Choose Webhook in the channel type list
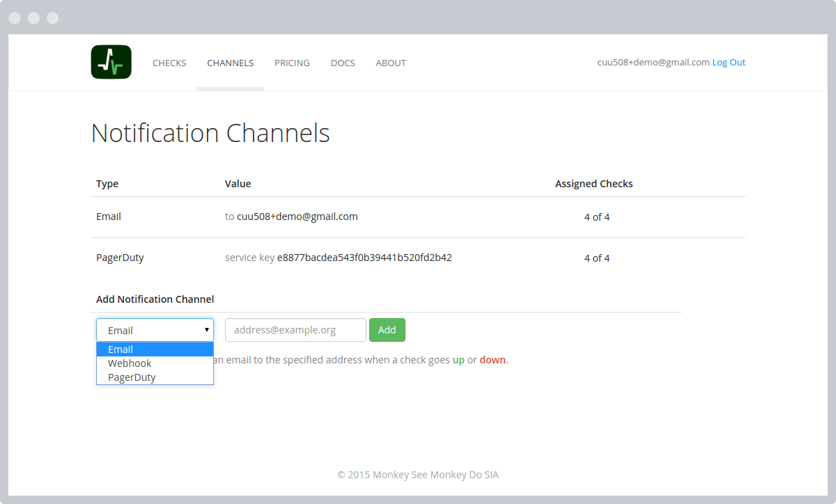 click(x=155, y=363)
